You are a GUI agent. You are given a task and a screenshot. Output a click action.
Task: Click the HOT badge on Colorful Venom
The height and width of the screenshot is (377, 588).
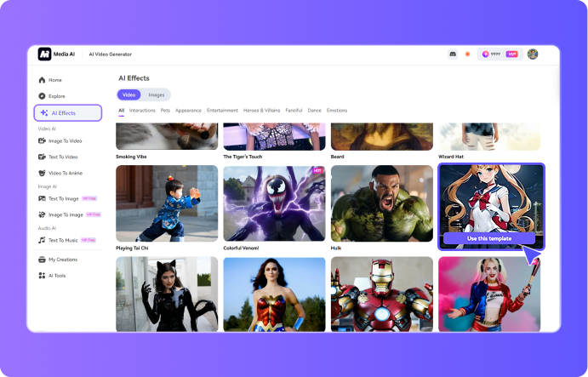click(x=317, y=170)
